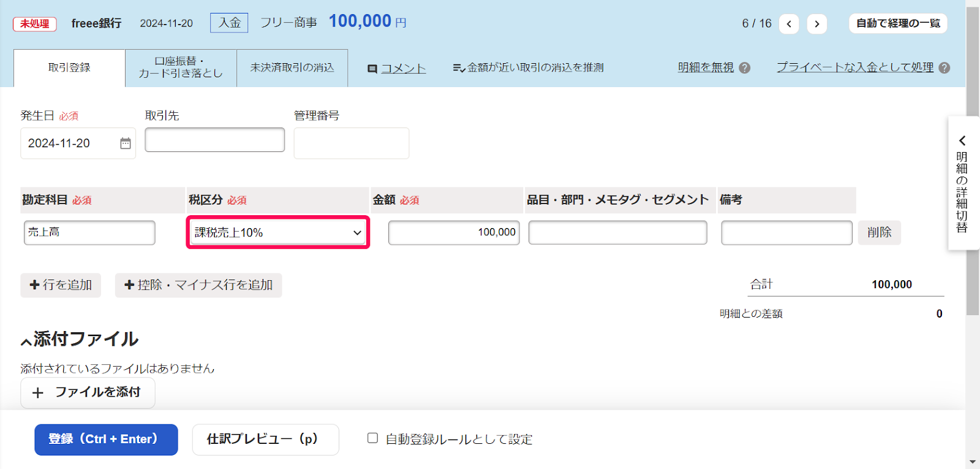Click header amount 100,000 円
The width and height of the screenshot is (980, 469).
(x=367, y=21)
